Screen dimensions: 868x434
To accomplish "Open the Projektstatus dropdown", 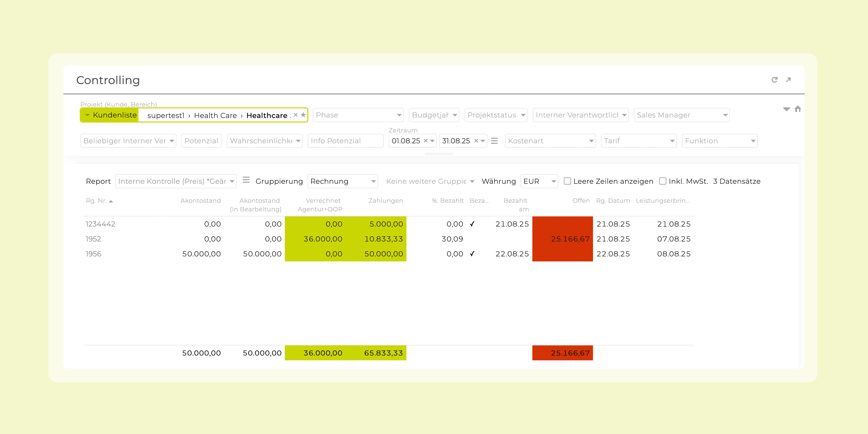I will [496, 115].
